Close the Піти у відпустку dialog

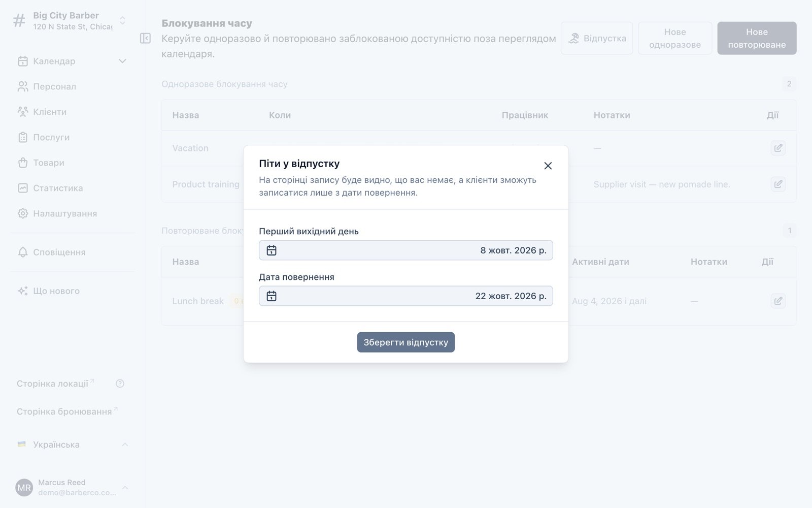548,166
